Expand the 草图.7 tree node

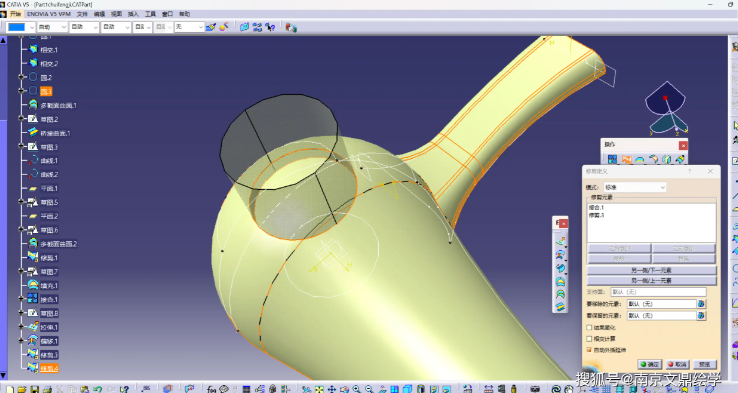[21, 271]
